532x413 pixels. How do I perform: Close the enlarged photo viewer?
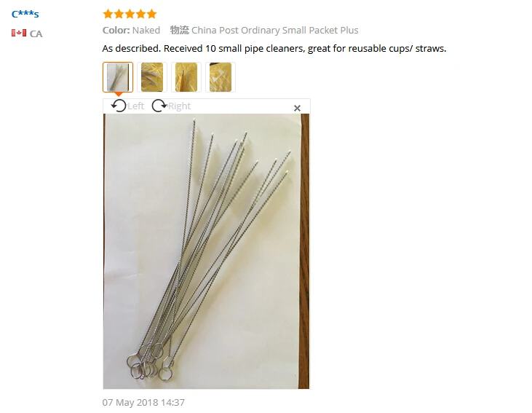click(297, 108)
